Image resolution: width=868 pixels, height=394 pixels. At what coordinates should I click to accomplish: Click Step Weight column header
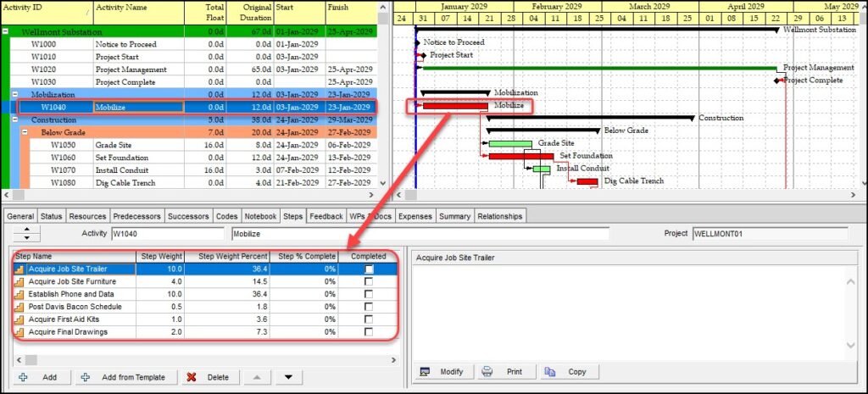pos(160,256)
